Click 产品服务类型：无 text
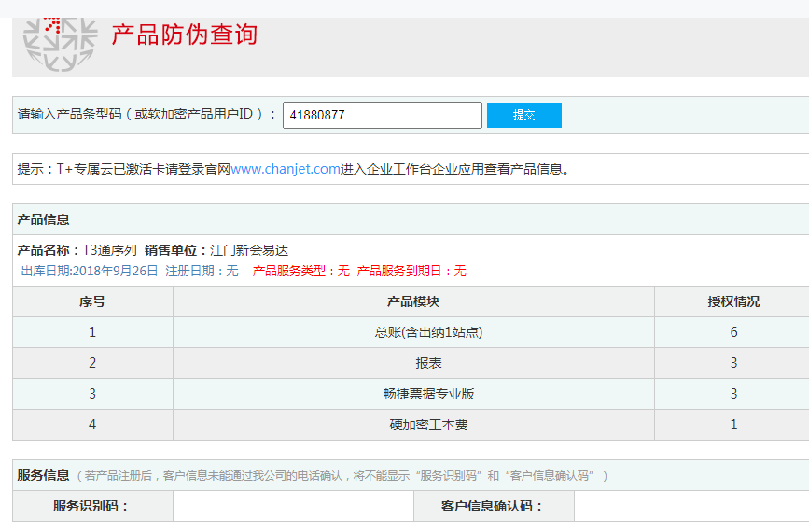 pyautogui.click(x=300, y=271)
